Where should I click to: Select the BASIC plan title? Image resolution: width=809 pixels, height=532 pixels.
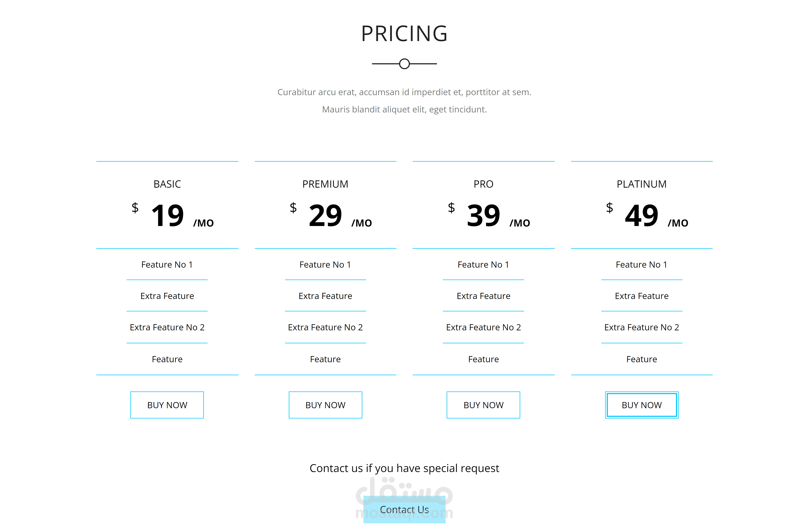tap(167, 184)
